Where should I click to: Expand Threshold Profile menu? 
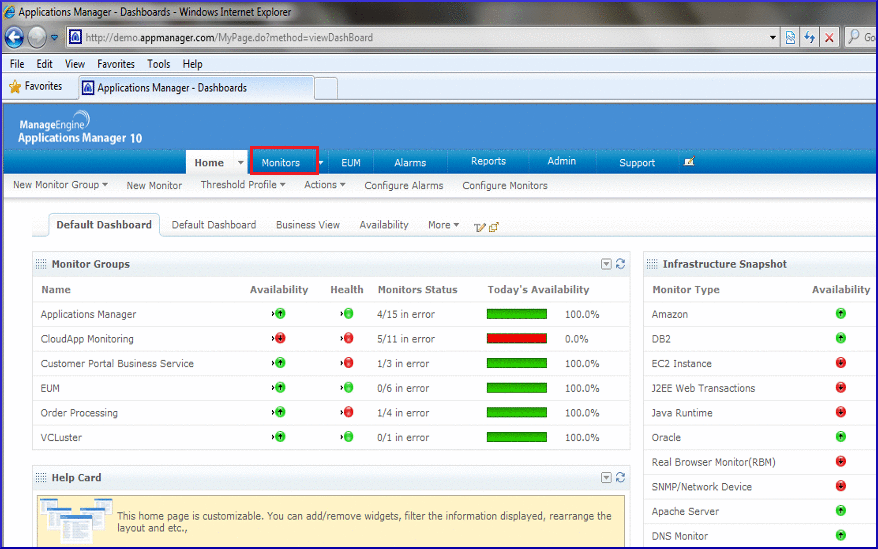282,184
